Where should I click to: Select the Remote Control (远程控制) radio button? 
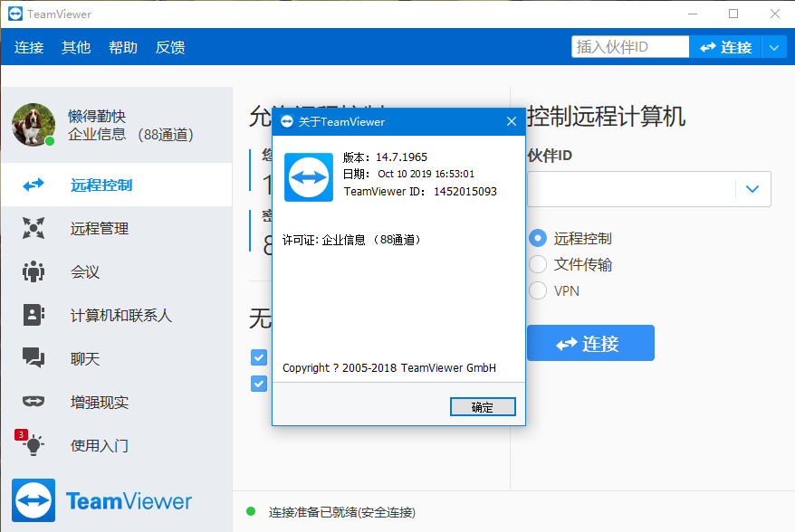(x=538, y=239)
